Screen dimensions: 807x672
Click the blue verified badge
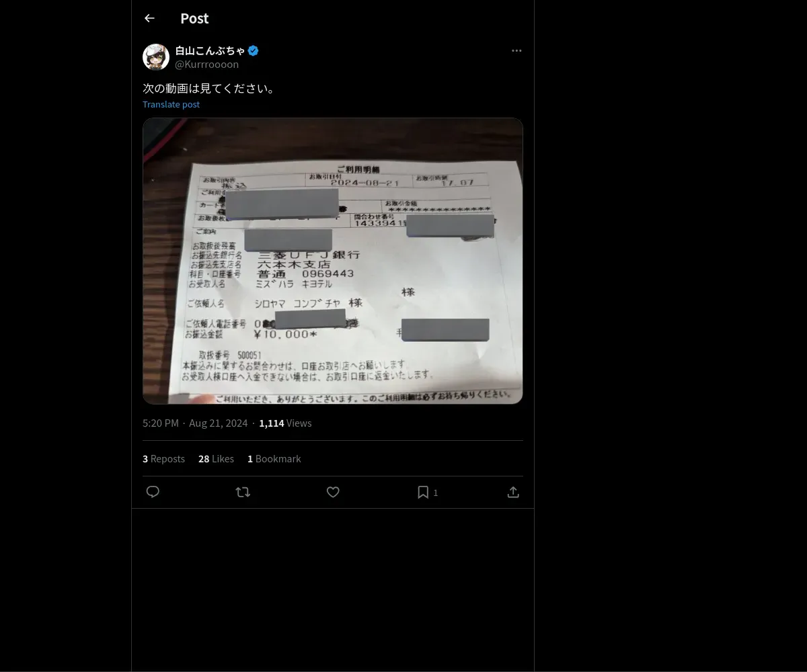(x=254, y=50)
